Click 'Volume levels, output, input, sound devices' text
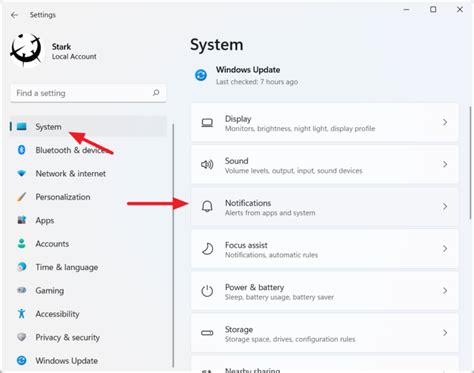The width and height of the screenshot is (474, 373). click(x=294, y=171)
